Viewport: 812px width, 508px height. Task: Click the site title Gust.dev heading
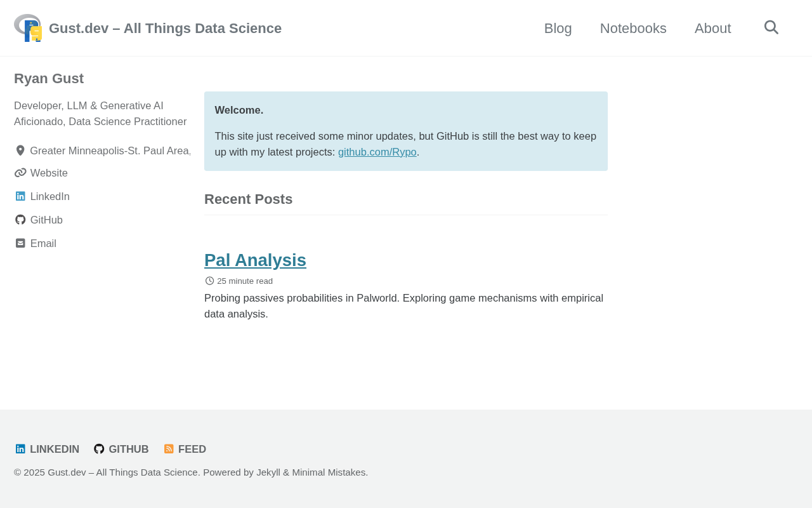coord(165,29)
